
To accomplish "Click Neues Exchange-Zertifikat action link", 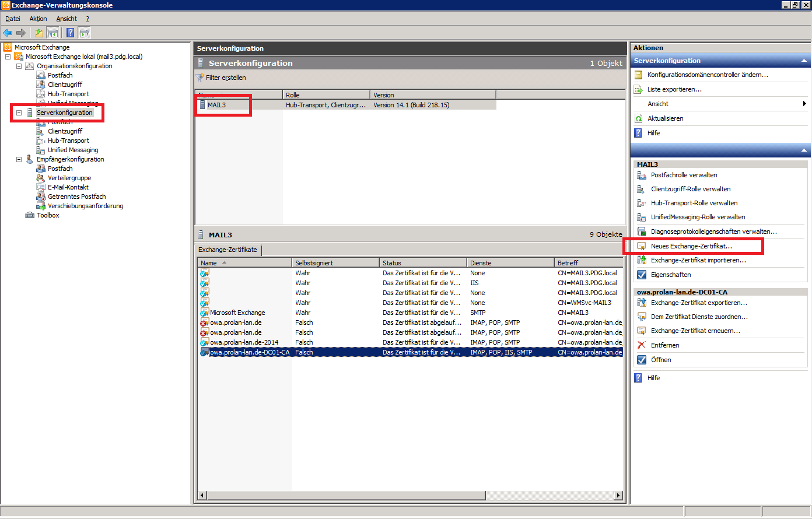I will point(691,246).
